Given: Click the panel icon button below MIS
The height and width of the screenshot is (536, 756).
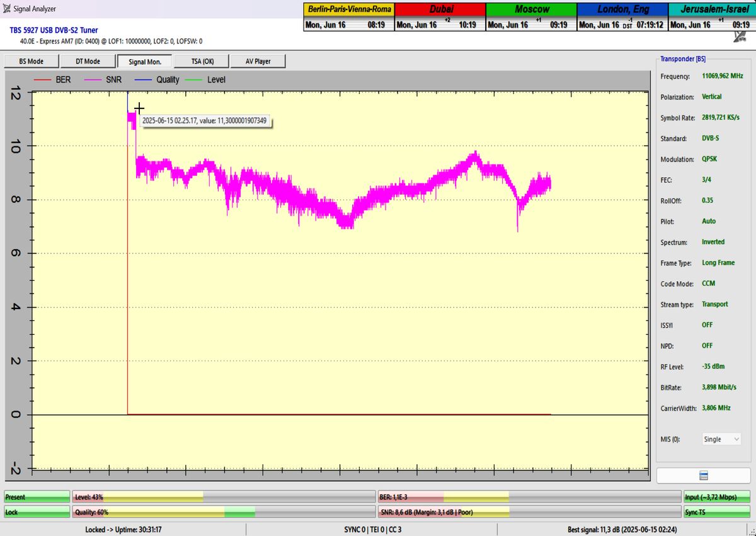Looking at the screenshot, I should tap(704, 475).
